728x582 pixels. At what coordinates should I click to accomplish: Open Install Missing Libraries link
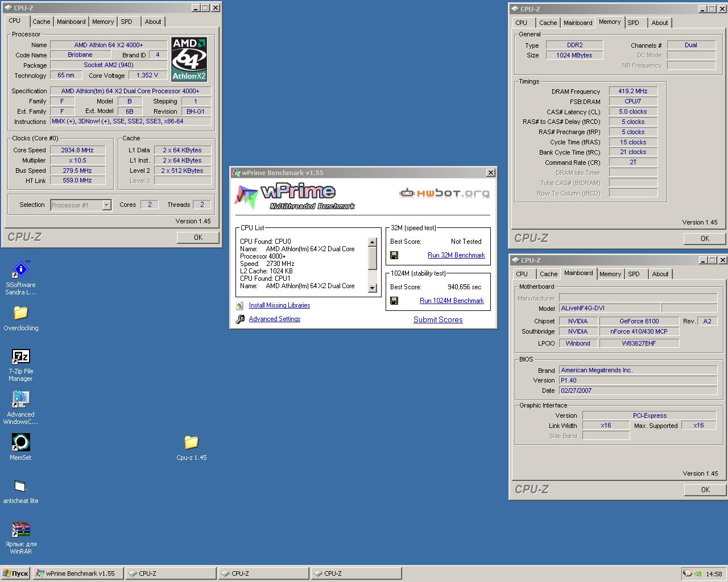click(279, 305)
